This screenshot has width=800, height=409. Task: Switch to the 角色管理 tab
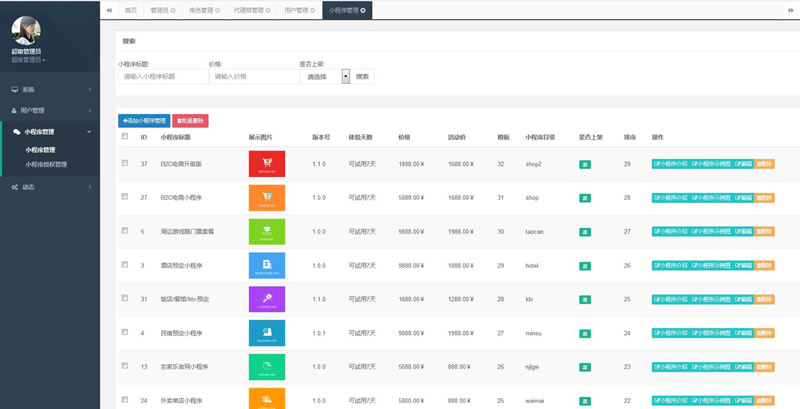204,10
